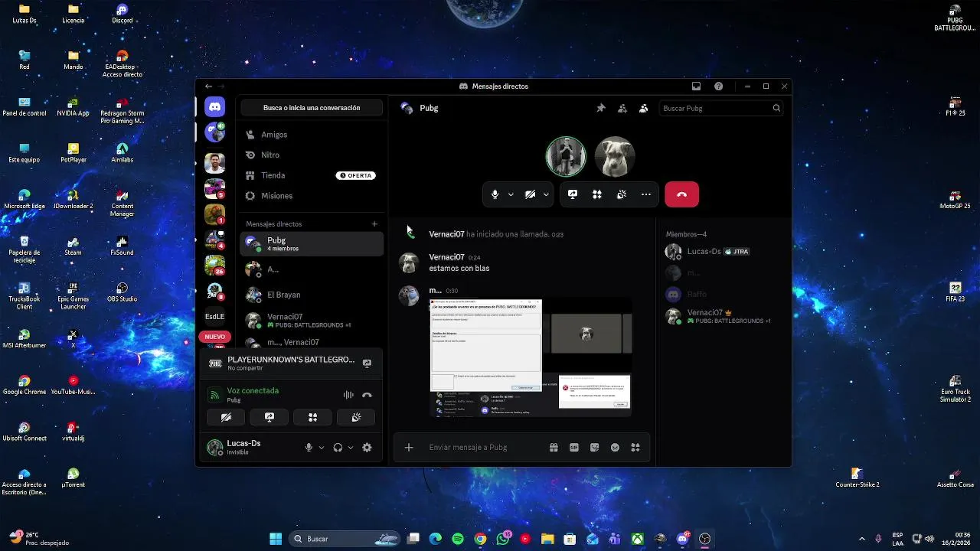Screen dimensions: 980x551
Task: Open the Nitro section
Action: point(312,155)
